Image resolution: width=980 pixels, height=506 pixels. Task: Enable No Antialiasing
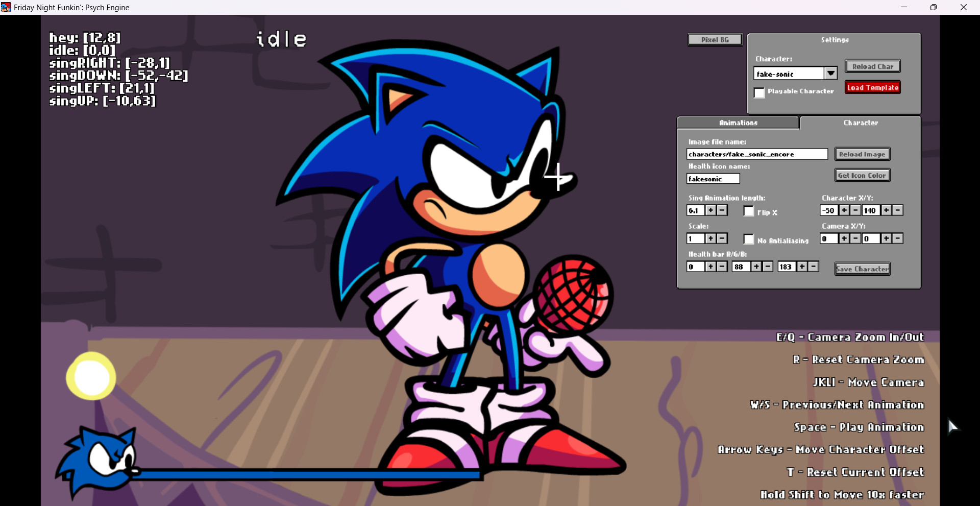(x=749, y=239)
